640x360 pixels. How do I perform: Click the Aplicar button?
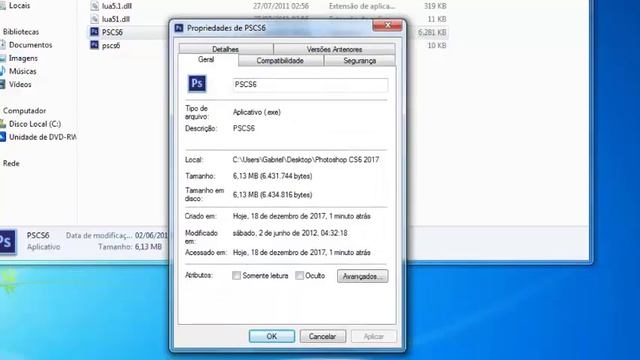373,336
